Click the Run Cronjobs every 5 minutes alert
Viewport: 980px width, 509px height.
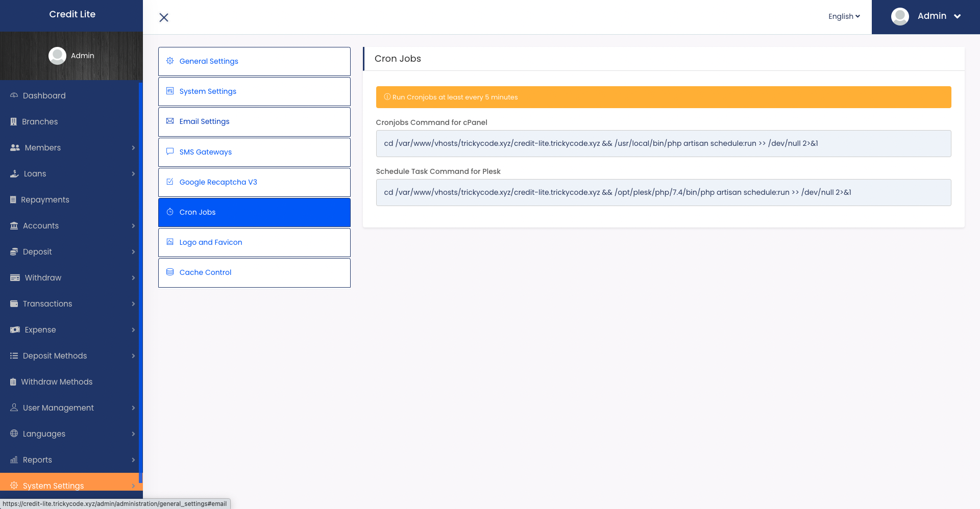coord(664,97)
